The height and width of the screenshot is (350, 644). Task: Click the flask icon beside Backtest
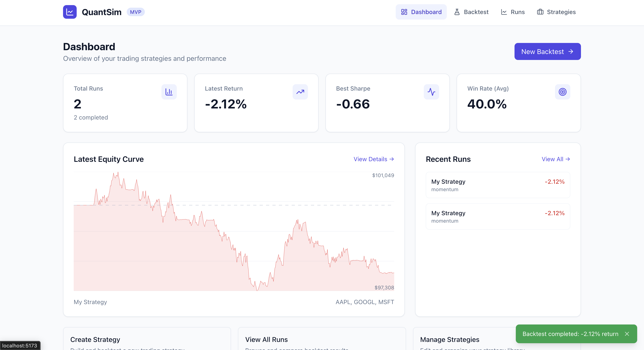click(457, 12)
